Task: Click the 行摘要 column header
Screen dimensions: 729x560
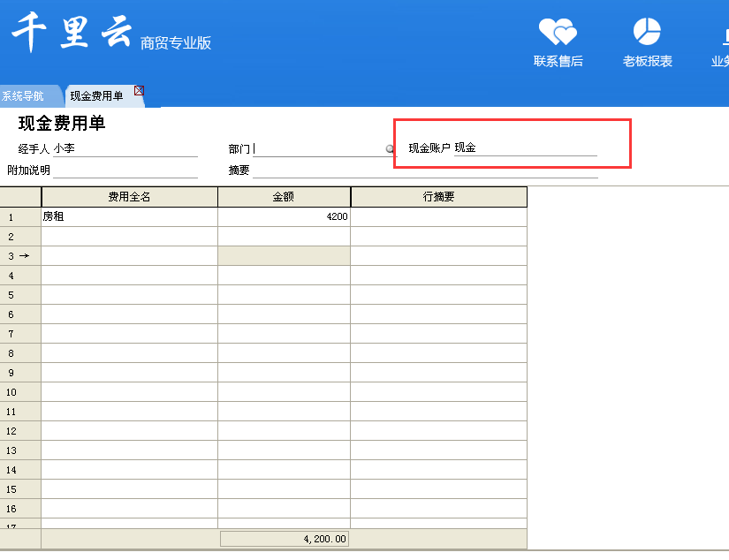Action: pos(438,197)
